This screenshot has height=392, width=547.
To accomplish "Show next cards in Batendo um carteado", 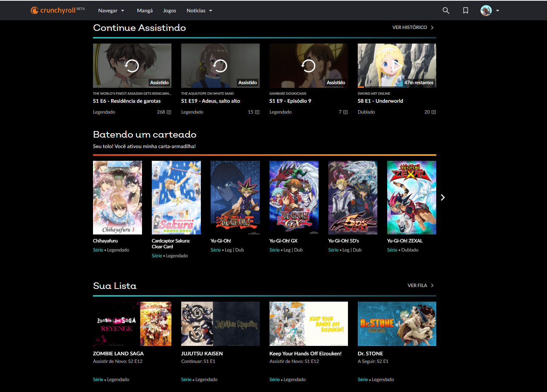I will [x=442, y=197].
